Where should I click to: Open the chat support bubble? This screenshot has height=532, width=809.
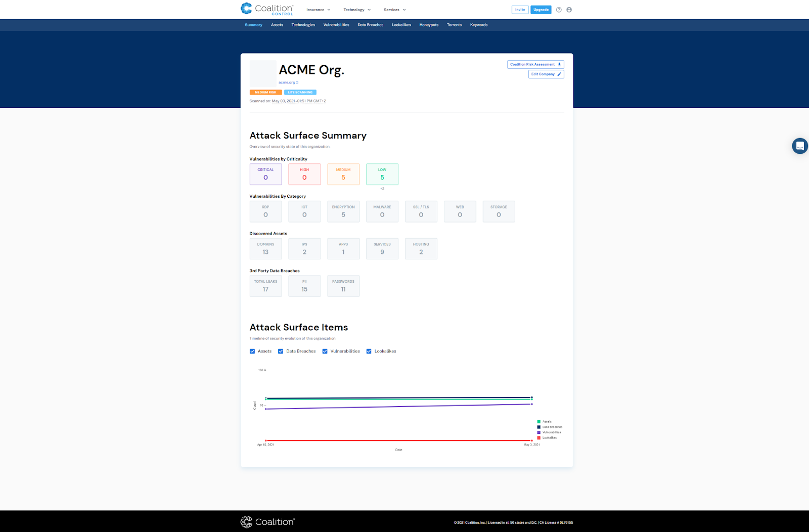(x=800, y=146)
